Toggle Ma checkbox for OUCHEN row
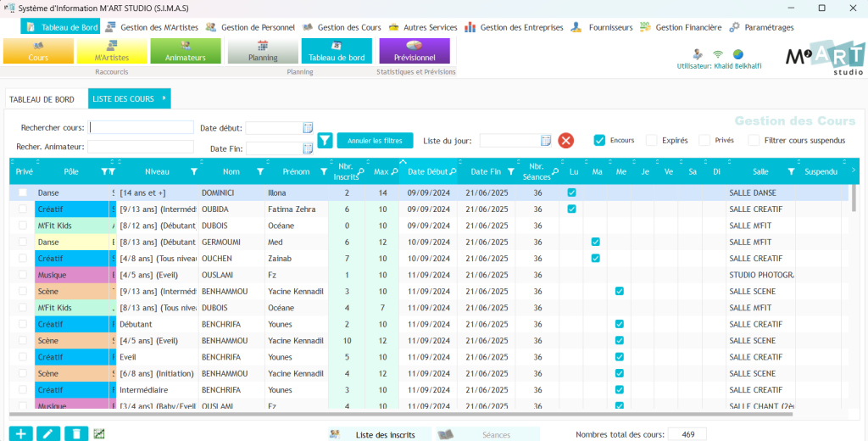The image size is (868, 441). click(x=596, y=258)
